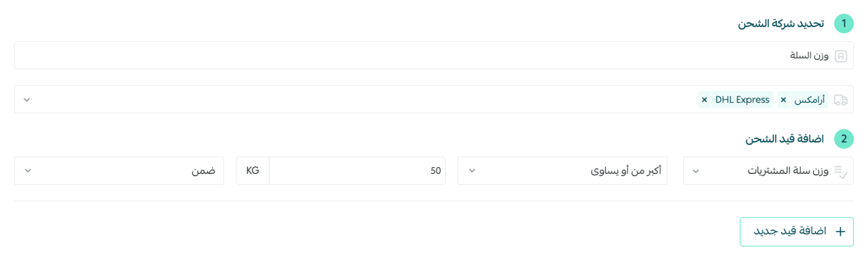Screen dimensions: 868x261
Task: Click the step 2 number badge
Action: point(844,139)
